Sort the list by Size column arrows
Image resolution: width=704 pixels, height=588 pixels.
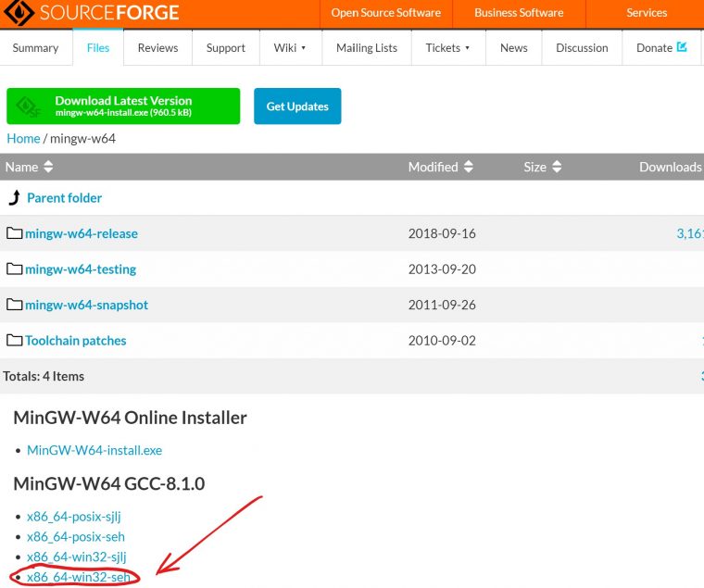557,167
